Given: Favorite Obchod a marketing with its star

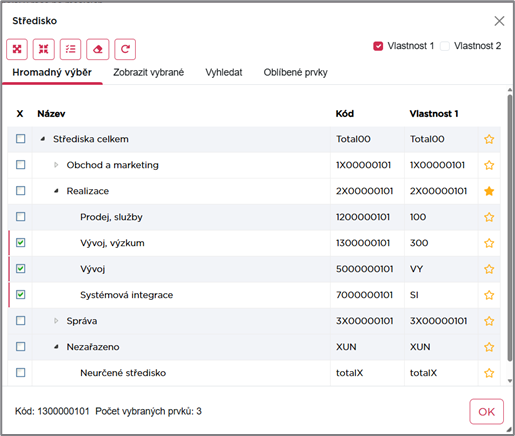Looking at the screenshot, I should click(489, 165).
